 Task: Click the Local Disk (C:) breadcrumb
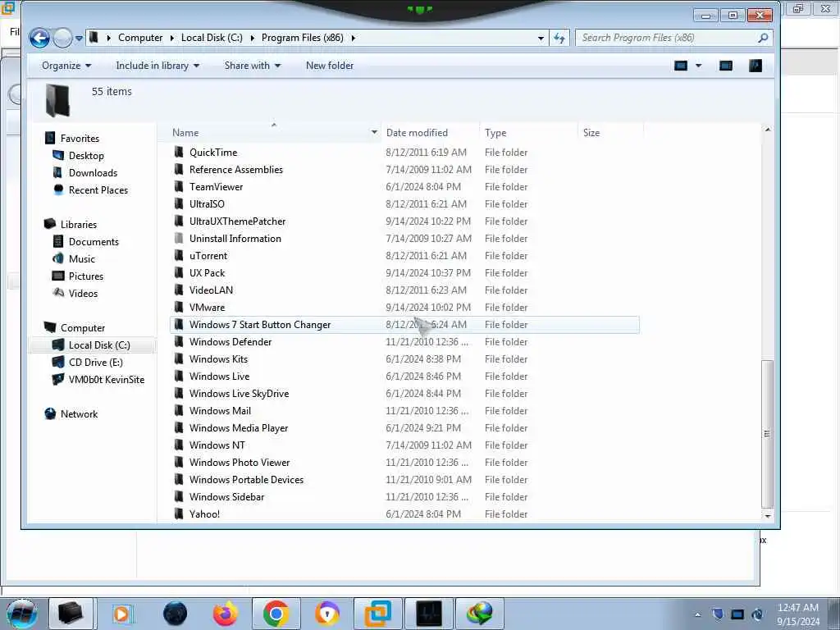point(212,38)
